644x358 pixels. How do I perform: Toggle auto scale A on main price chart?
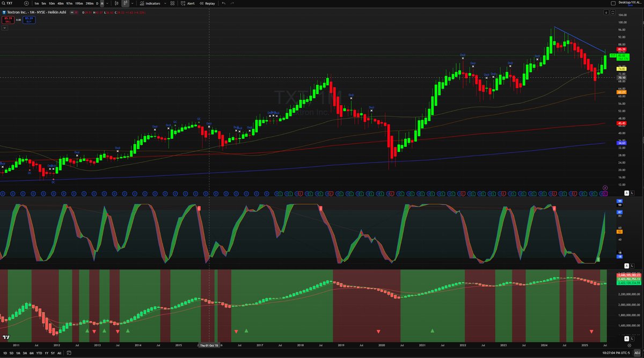pyautogui.click(x=626, y=192)
